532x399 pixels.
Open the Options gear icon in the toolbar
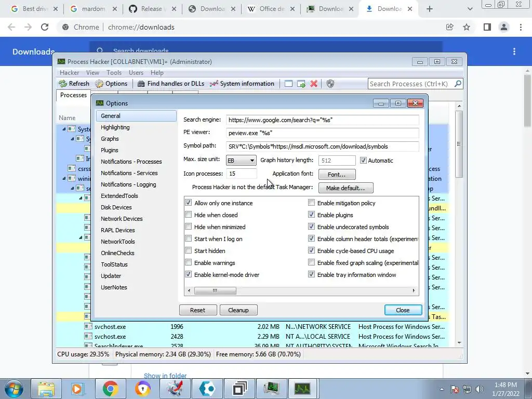coord(99,84)
